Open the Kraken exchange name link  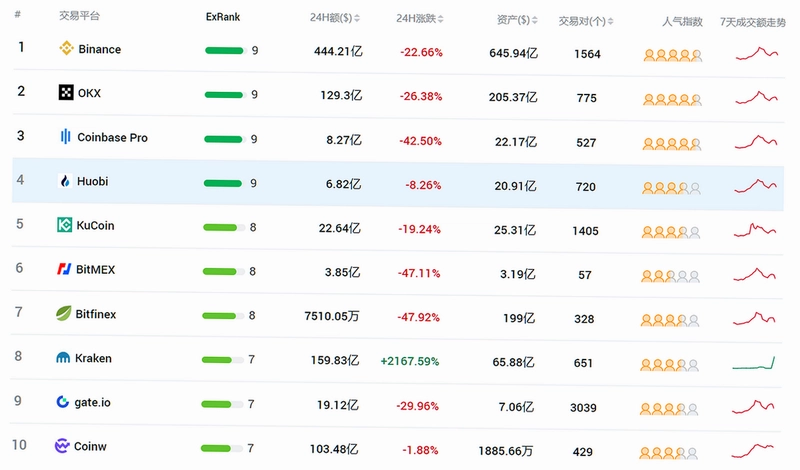[93, 358]
